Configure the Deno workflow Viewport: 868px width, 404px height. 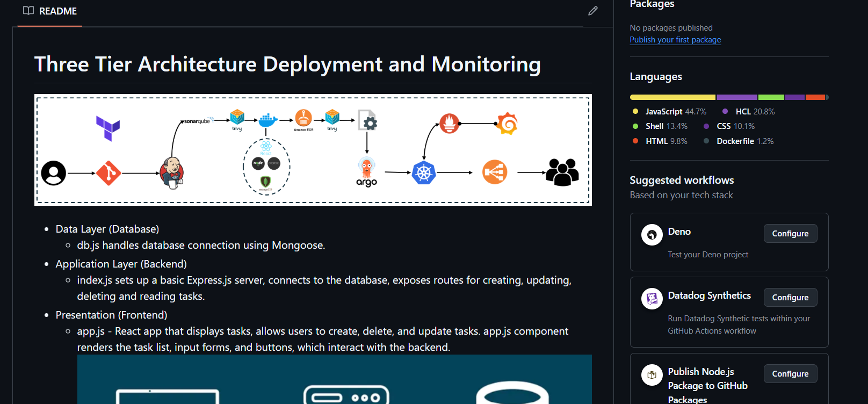pos(790,234)
